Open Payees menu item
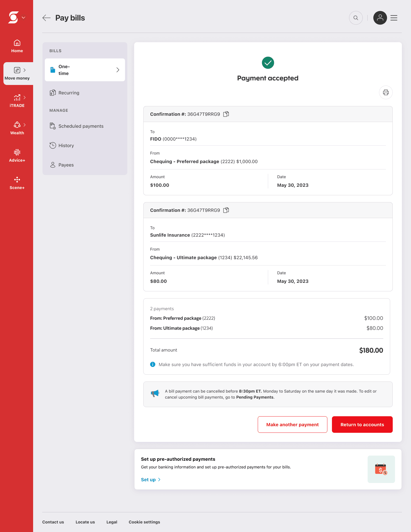 pyautogui.click(x=85, y=165)
